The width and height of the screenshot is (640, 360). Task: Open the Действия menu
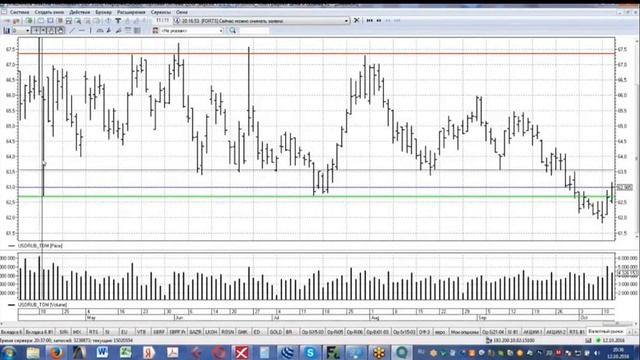80,12
